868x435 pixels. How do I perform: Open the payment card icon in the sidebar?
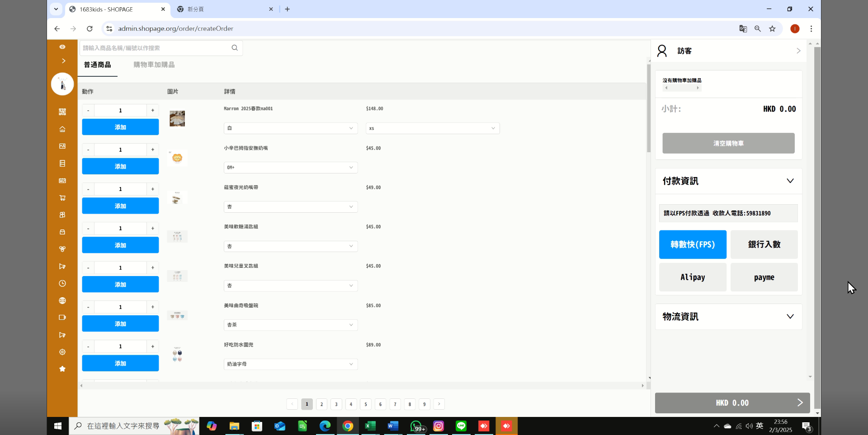coord(62,181)
